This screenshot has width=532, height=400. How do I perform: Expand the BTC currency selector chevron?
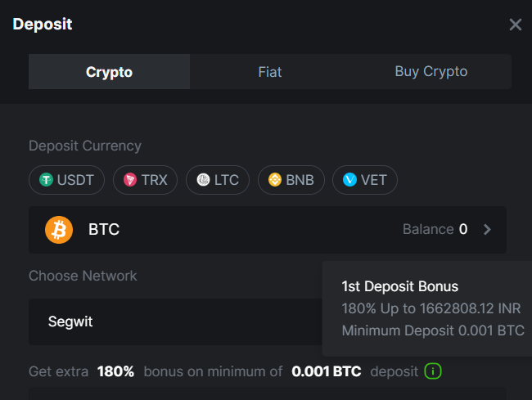click(487, 230)
